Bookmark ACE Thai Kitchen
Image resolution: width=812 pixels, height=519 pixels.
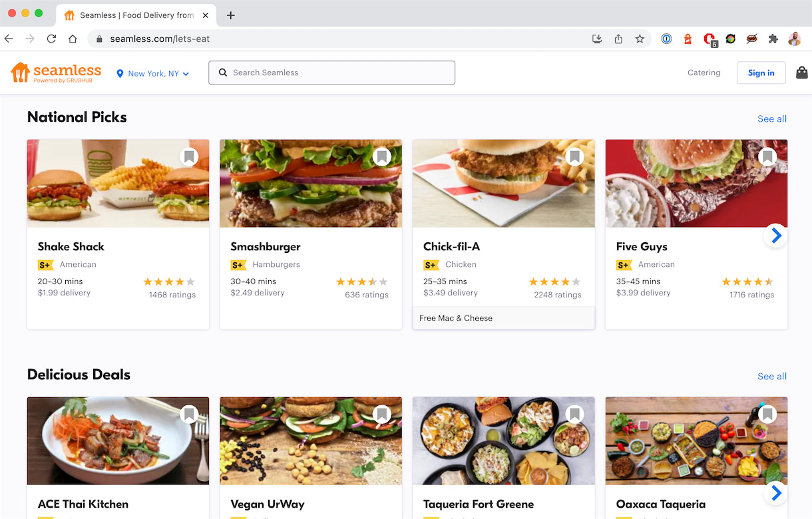(189, 415)
